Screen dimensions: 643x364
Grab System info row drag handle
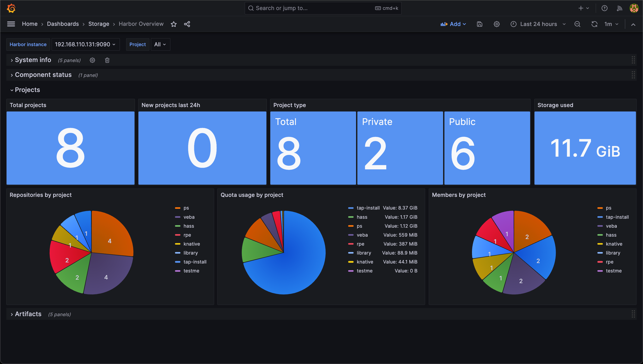pyautogui.click(x=633, y=60)
